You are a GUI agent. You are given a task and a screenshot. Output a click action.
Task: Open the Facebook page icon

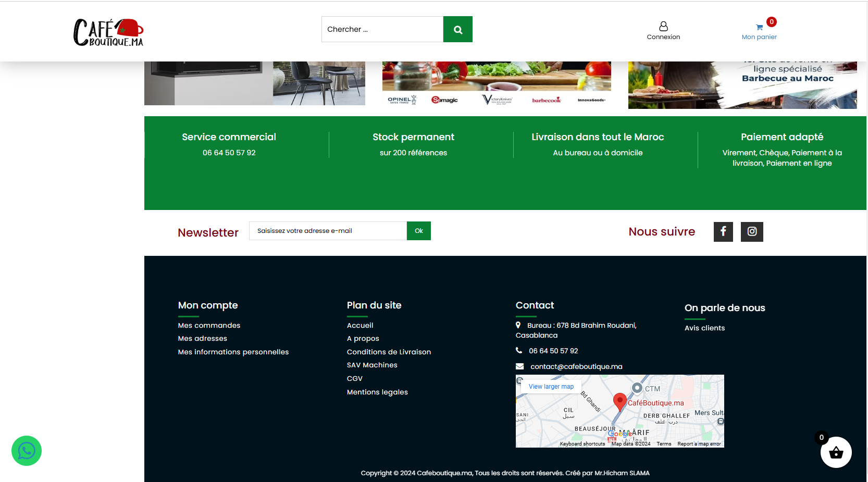click(723, 232)
